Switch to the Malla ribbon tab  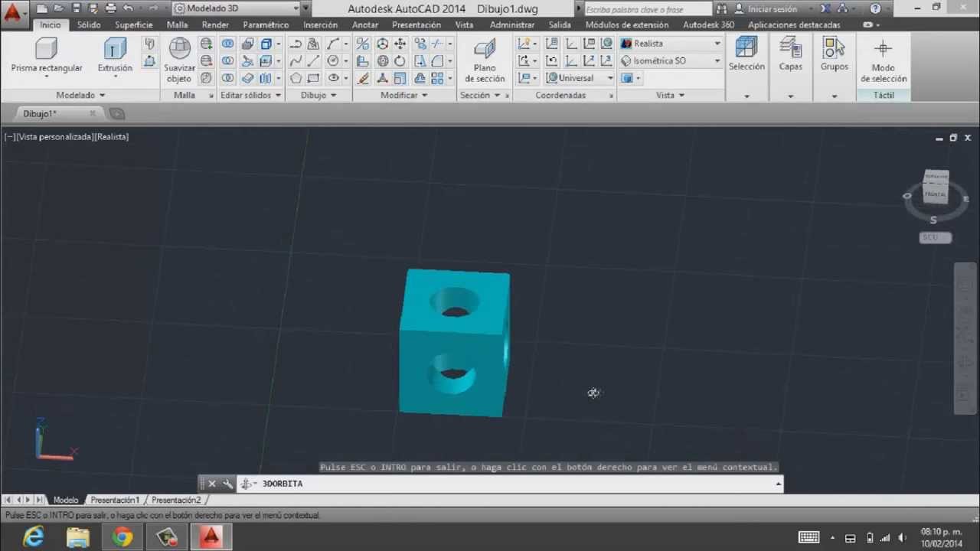click(177, 24)
